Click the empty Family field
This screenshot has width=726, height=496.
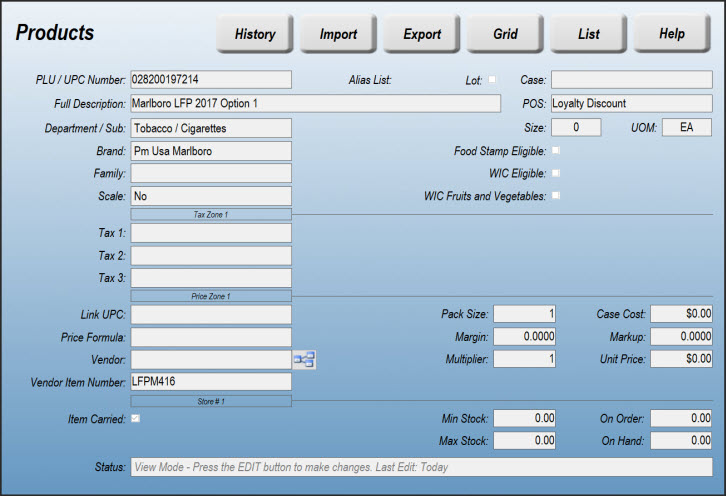tap(211, 173)
